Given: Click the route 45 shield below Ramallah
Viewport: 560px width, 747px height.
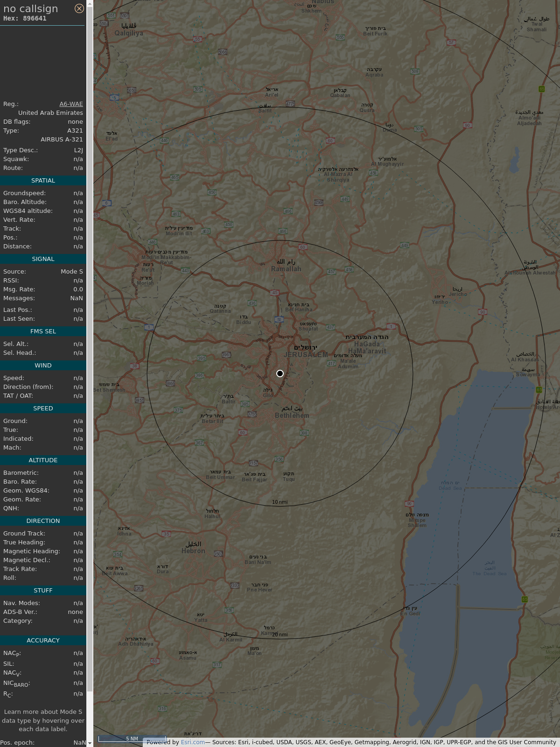Looking at the screenshot, I should coord(275,293).
